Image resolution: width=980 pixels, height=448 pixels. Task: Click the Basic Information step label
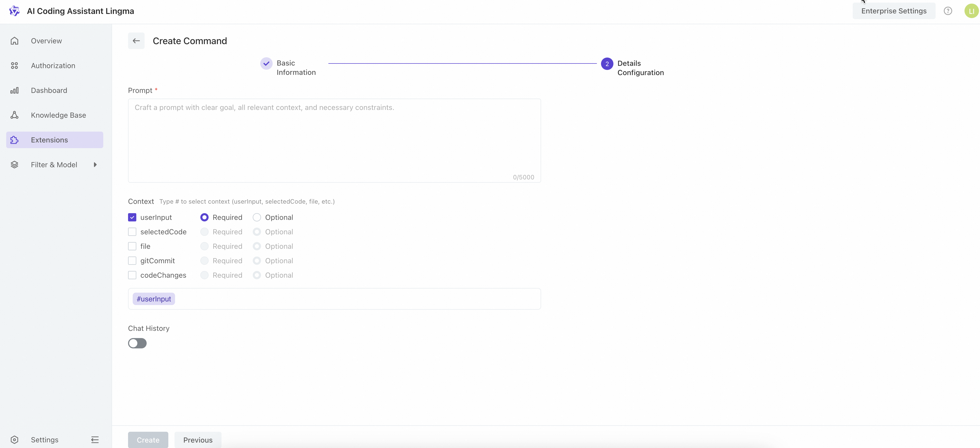296,68
